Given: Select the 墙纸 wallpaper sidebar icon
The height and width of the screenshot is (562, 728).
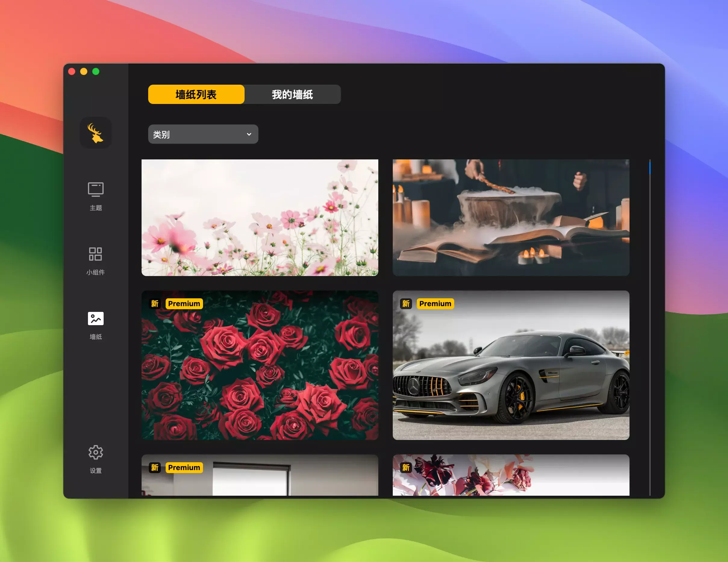Looking at the screenshot, I should click(96, 319).
